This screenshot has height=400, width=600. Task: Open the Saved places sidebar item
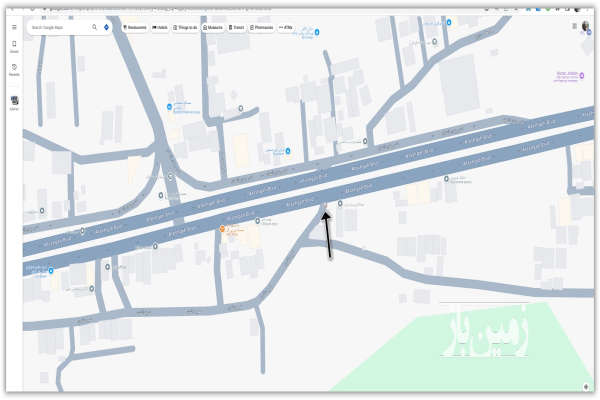coord(14,46)
